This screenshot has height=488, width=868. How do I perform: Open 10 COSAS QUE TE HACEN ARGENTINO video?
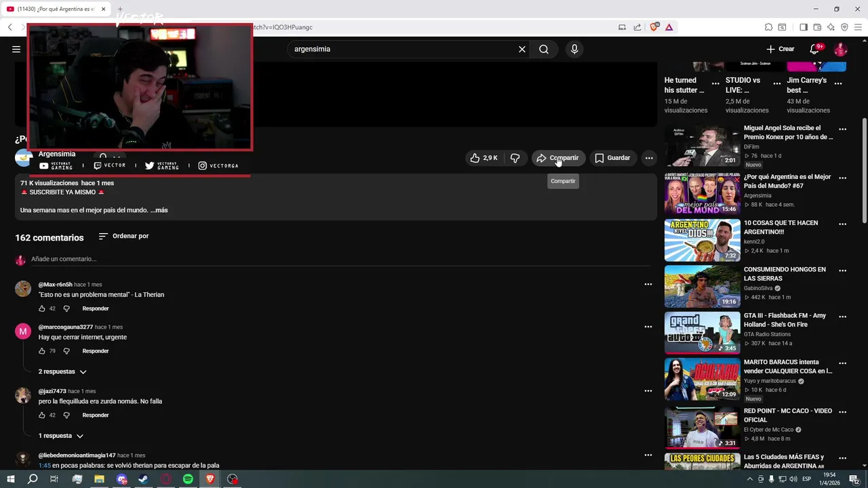[702, 240]
